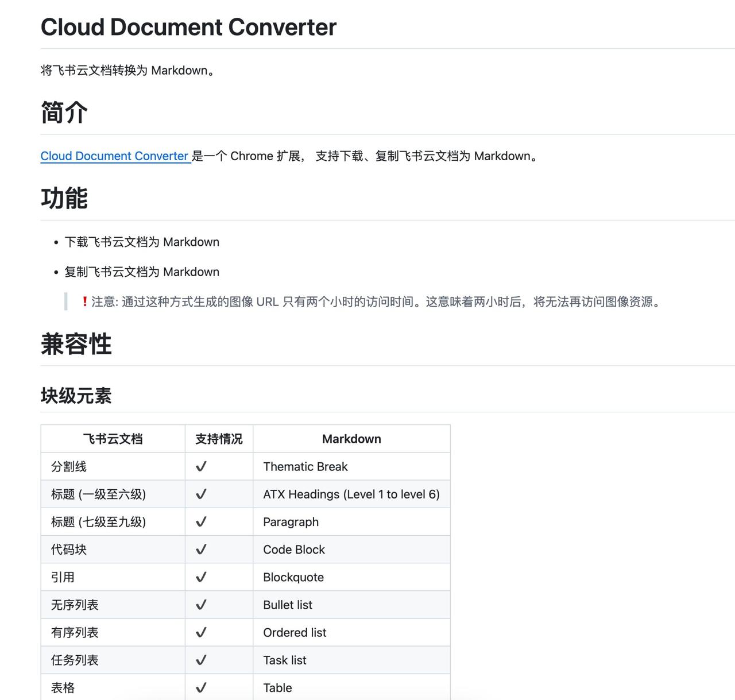The image size is (735, 700).
Task: Click the 标题 (七级至九级) table cell
Action: point(113,521)
